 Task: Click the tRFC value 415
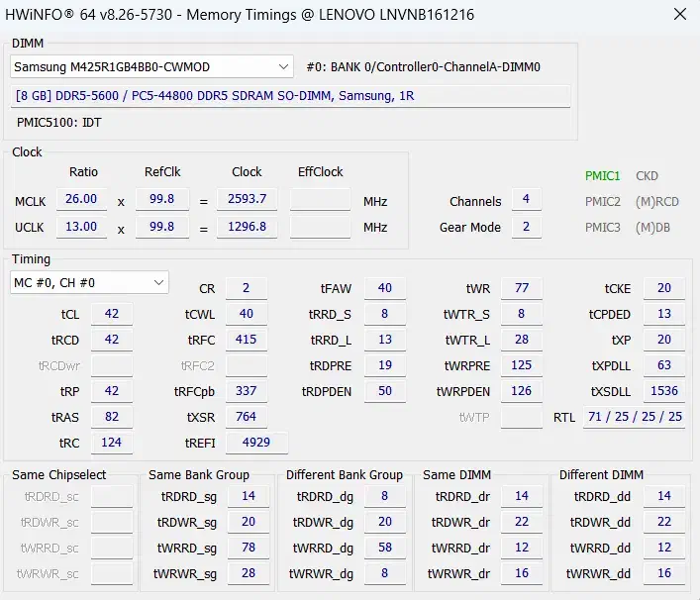coord(246,340)
